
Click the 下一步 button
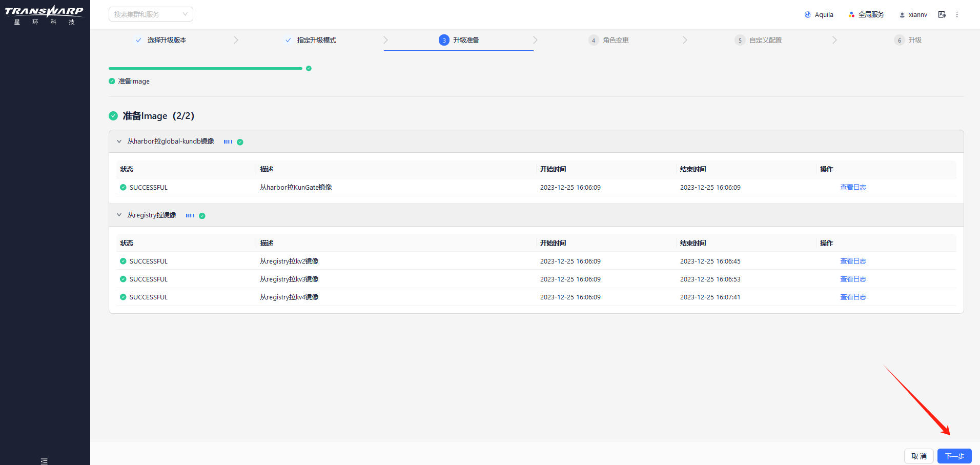point(954,456)
